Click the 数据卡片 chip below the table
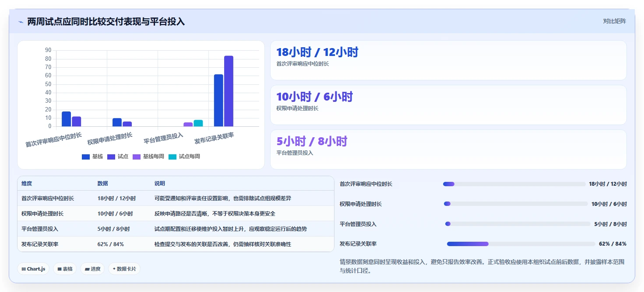 pos(124,269)
